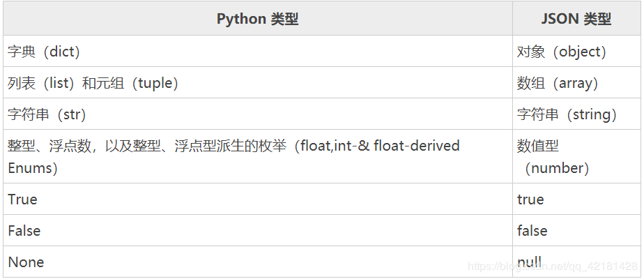Click the Python True cell
Viewport: 644px width, 279px height.
257,199
